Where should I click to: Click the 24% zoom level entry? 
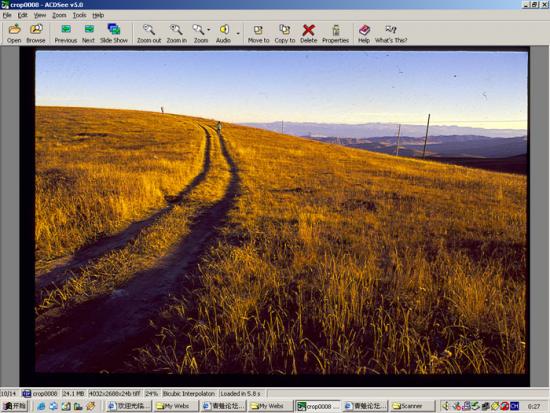152,394
